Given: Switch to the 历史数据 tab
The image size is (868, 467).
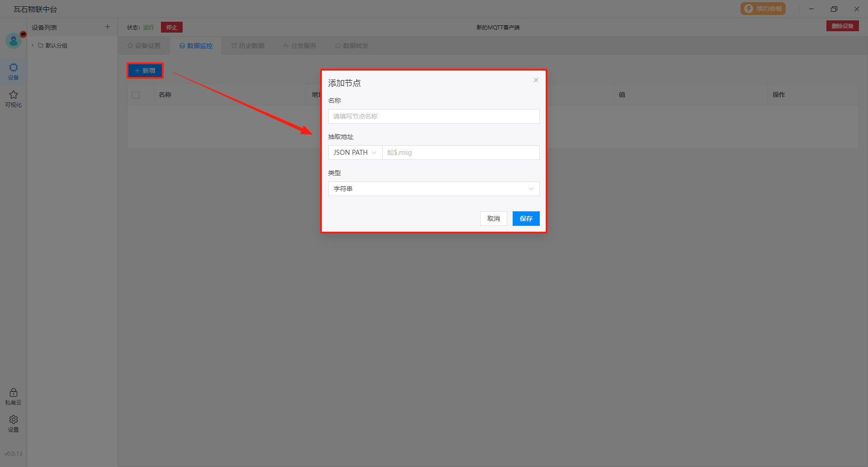Looking at the screenshot, I should tap(248, 46).
